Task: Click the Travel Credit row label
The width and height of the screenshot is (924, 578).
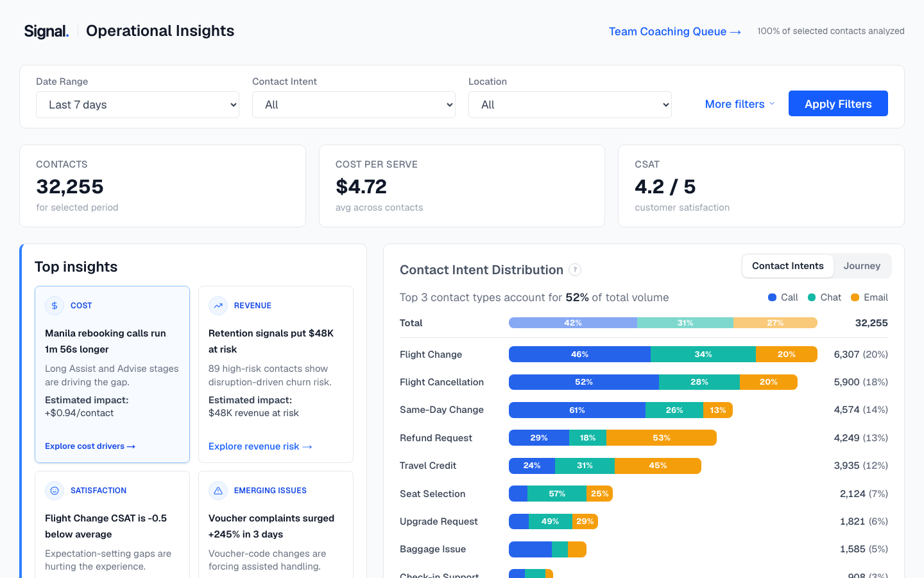Action: pos(428,466)
